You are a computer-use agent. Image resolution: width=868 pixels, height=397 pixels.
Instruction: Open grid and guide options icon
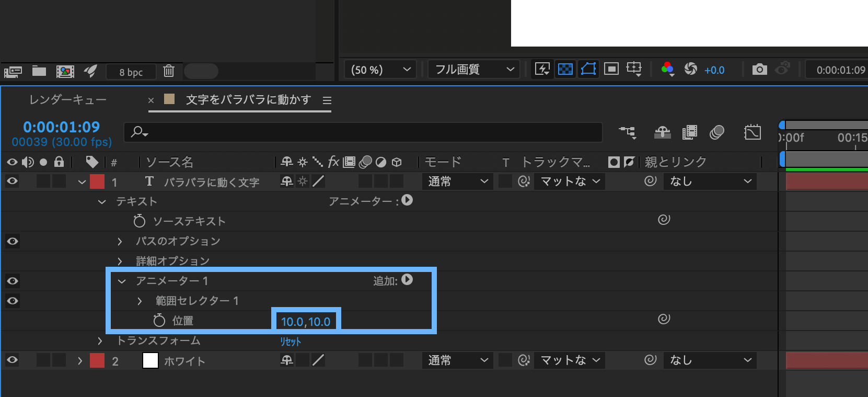(634, 69)
